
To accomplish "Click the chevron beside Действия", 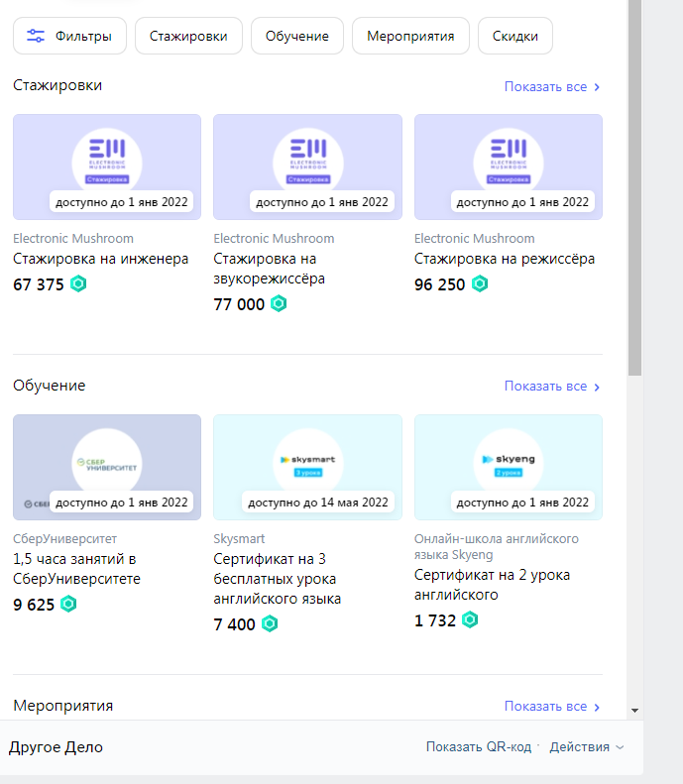I will click(x=620, y=747).
